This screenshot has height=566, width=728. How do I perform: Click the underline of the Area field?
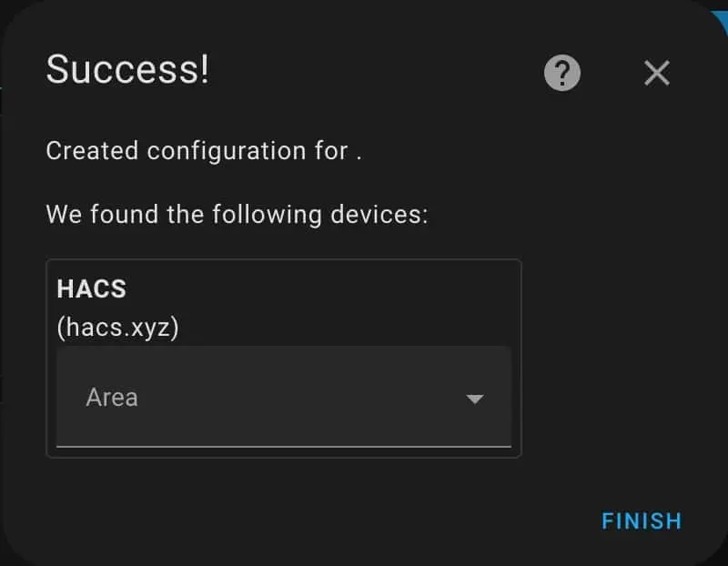click(x=283, y=447)
